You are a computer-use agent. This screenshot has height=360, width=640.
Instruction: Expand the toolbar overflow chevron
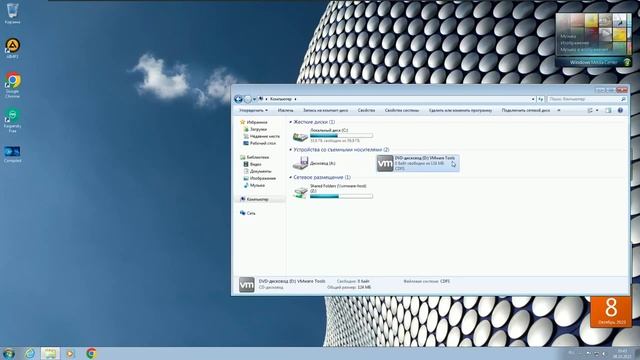559,110
